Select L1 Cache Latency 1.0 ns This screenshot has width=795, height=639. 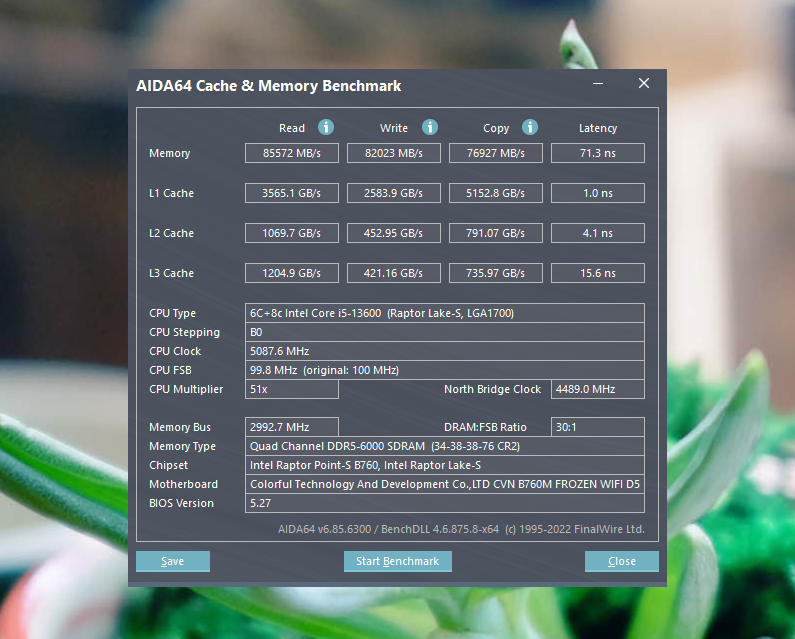click(598, 193)
